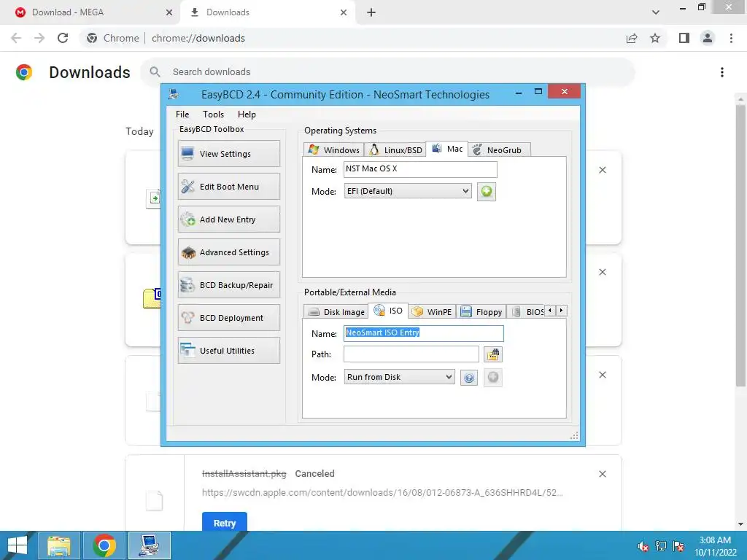Screen dimensions: 747x560
Task: Open Chrome's three-dot main menu
Action: [731, 38]
